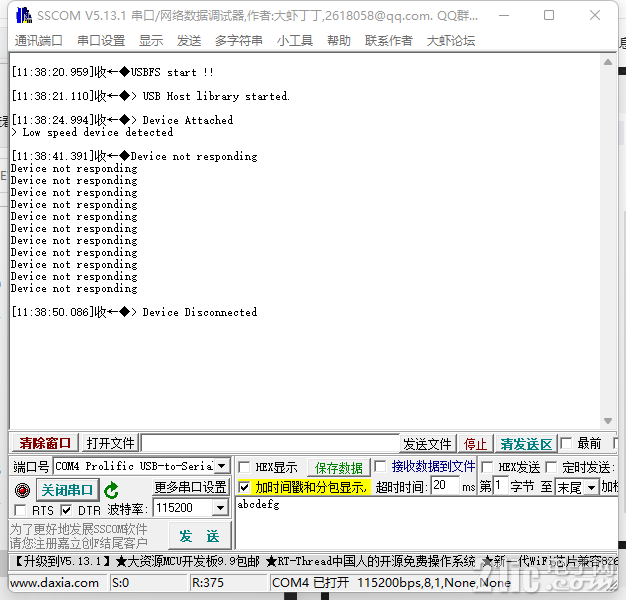This screenshot has width=626, height=600.
Task: Open 更多串口设置 dialog
Action: click(x=190, y=487)
